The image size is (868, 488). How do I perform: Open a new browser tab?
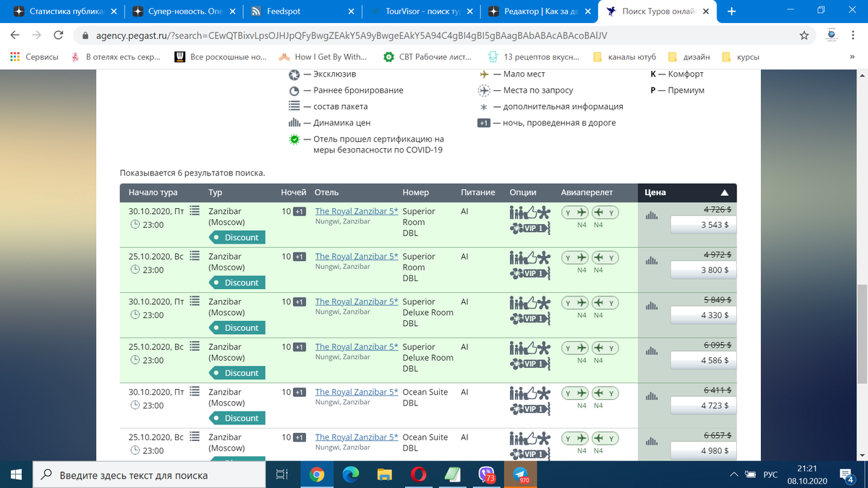732,12
